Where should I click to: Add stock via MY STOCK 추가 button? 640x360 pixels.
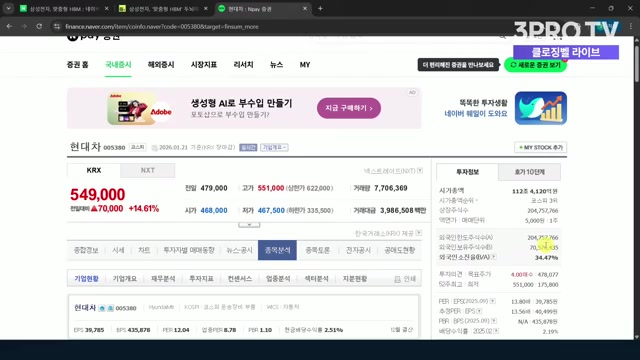(x=540, y=147)
